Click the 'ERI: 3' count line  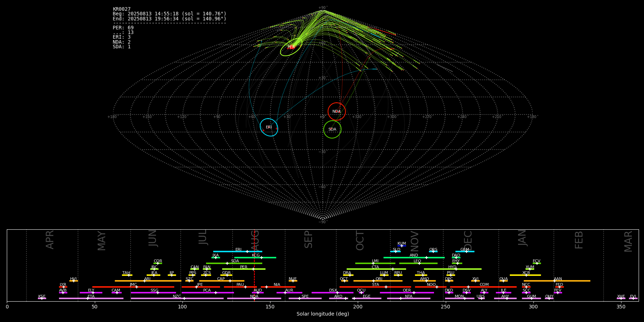click(122, 37)
